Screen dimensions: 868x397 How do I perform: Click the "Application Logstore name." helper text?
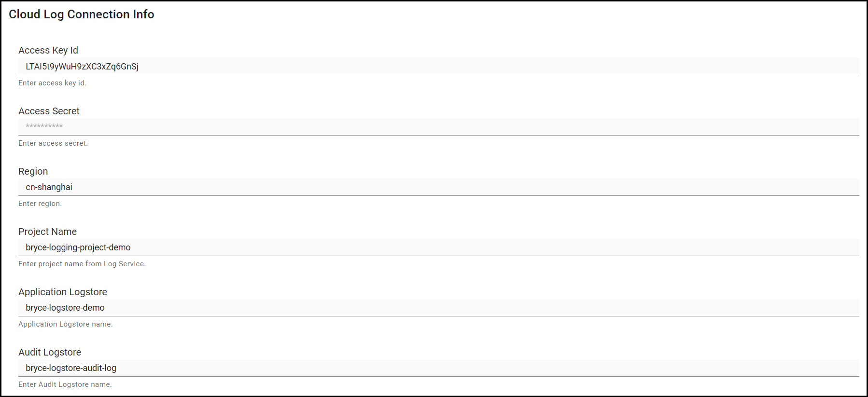(x=66, y=324)
